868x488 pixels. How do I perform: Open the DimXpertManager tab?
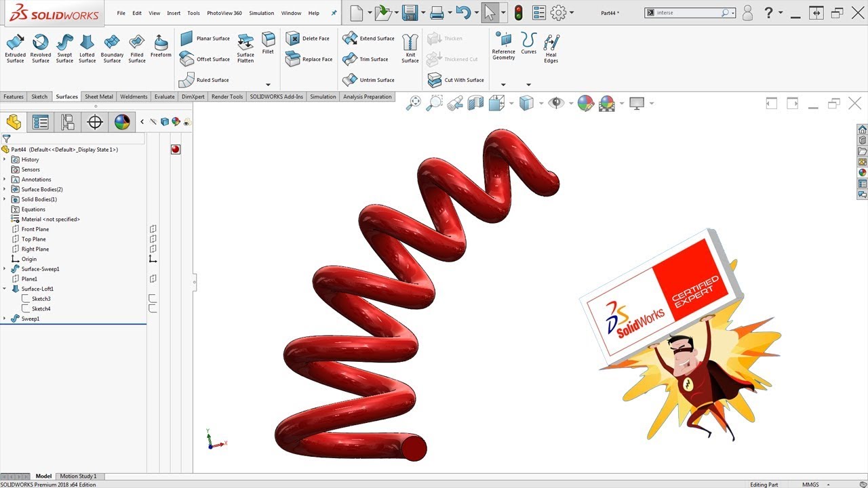coord(95,122)
